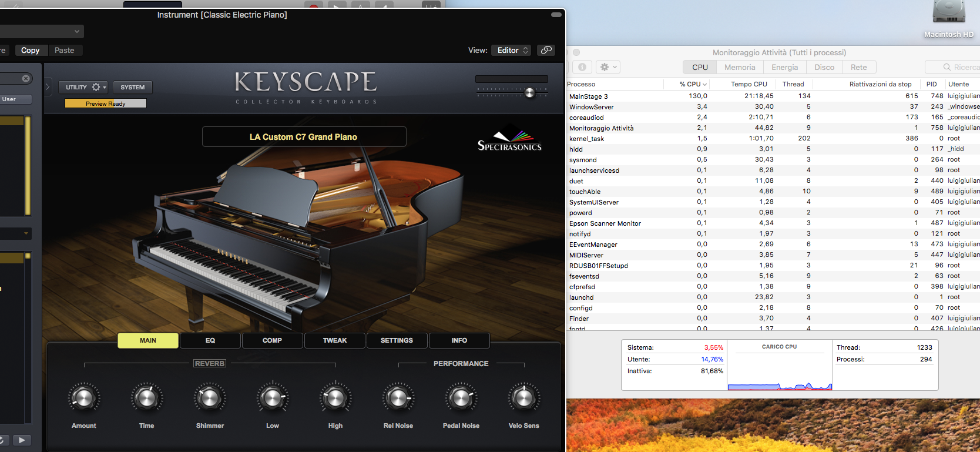
Task: Click the Reverb Low knob
Action: point(272,398)
